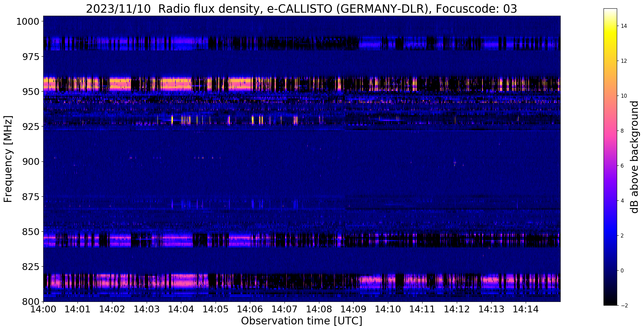Click the 14:03 time tick label

[x=147, y=309]
